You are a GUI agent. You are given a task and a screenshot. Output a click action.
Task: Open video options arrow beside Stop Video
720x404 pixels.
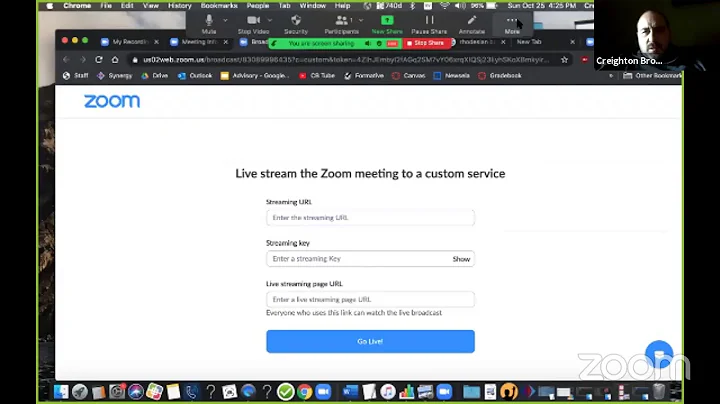point(270,20)
